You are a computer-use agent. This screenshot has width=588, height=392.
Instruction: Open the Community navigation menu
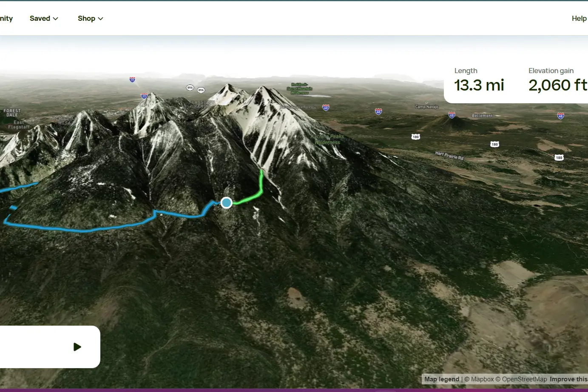pos(6,18)
